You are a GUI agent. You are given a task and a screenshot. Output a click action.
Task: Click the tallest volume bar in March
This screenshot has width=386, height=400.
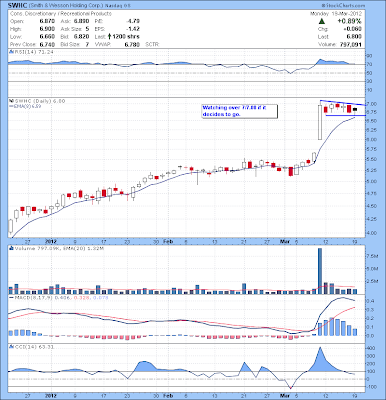320,271
